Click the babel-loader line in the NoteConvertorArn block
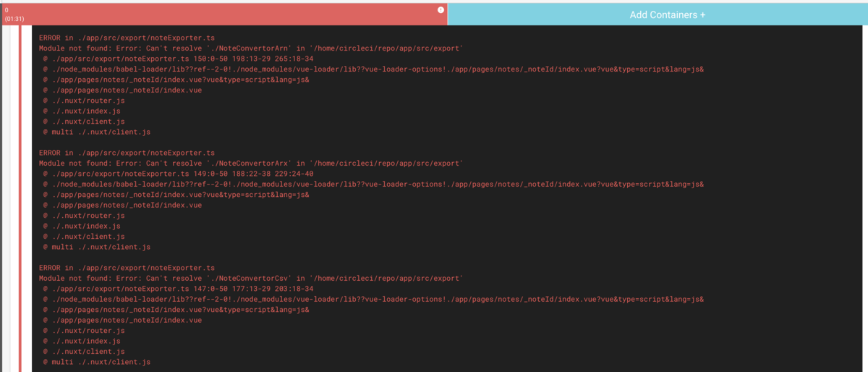 (373, 69)
